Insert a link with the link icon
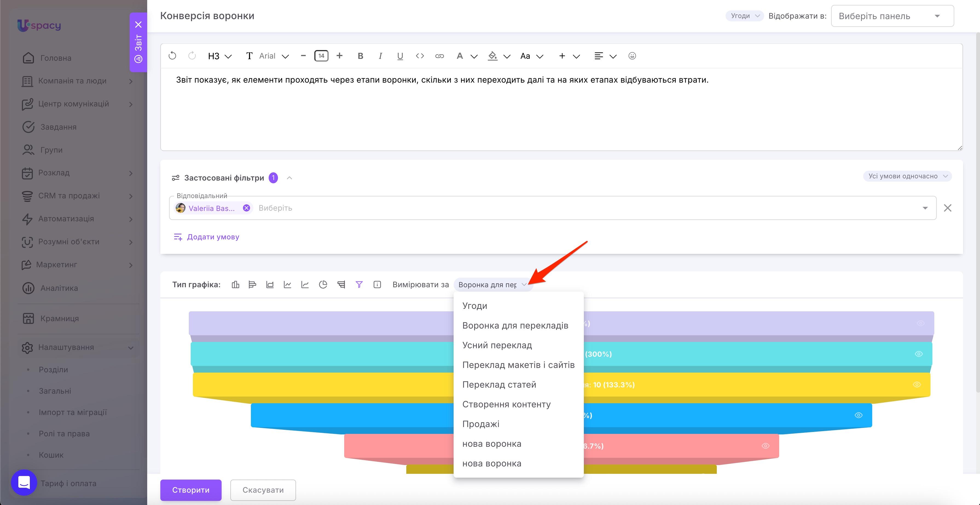Viewport: 980px width, 505px height. tap(439, 56)
